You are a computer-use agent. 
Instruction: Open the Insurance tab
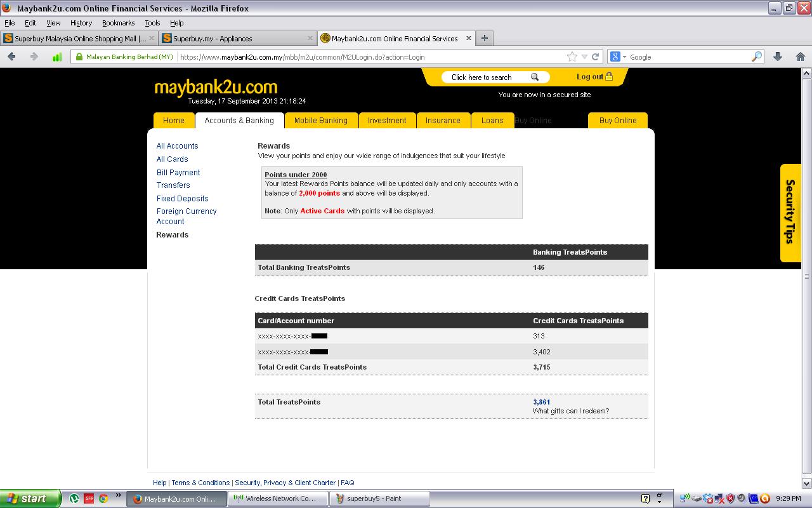(x=443, y=121)
